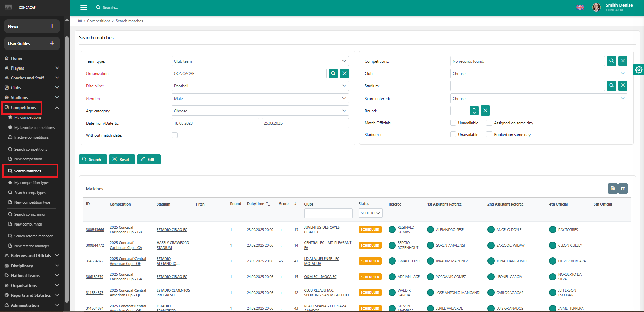Open the Team type dropdown
The image size is (644, 312).
260,61
